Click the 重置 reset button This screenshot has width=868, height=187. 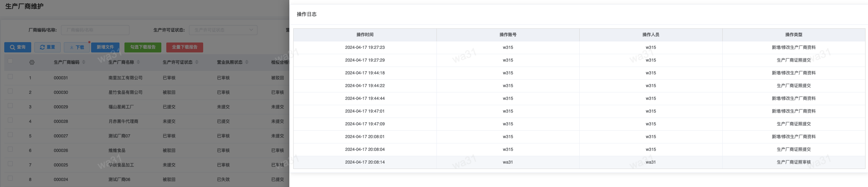pos(48,47)
